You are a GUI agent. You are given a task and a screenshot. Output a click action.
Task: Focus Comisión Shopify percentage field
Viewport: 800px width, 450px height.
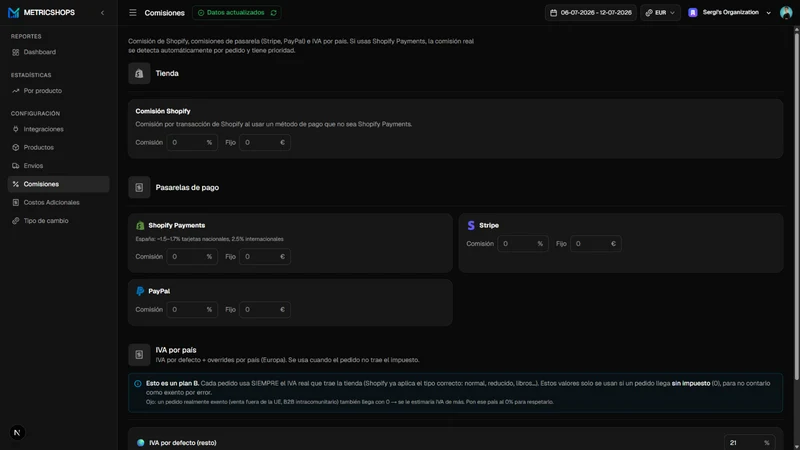(x=192, y=142)
